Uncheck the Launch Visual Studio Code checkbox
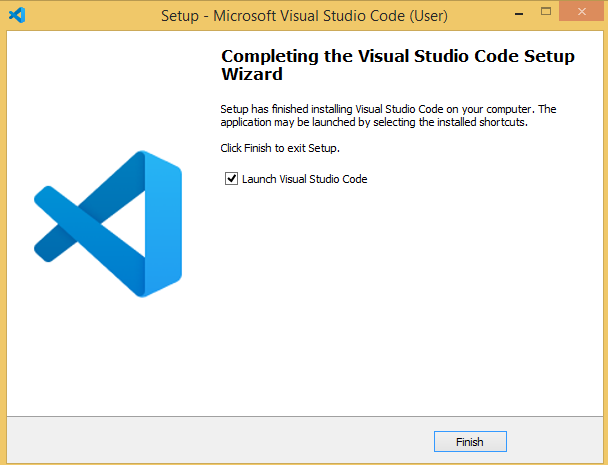This screenshot has width=608, height=465. [232, 179]
